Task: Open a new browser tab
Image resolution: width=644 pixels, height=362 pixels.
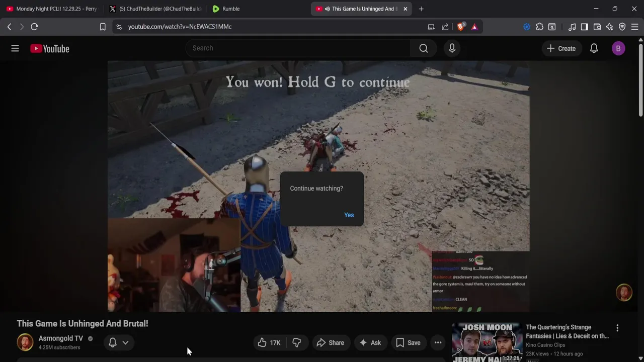Action: click(x=421, y=9)
